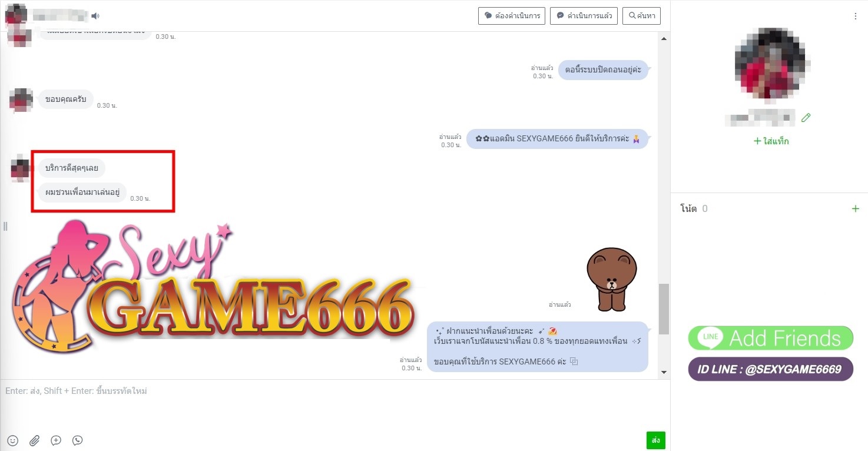Mark chat as ต้องดำเนินการ
Screen dimensions: 868x451
[512, 16]
